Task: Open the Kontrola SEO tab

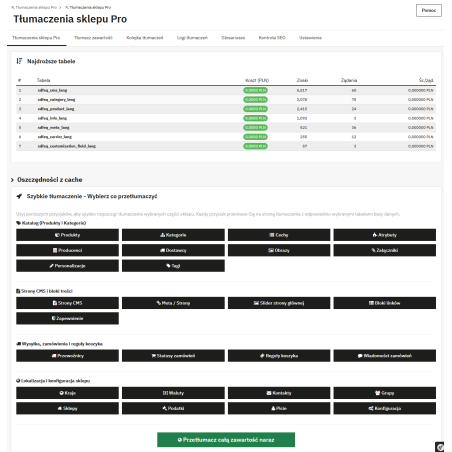Action: pyautogui.click(x=272, y=38)
